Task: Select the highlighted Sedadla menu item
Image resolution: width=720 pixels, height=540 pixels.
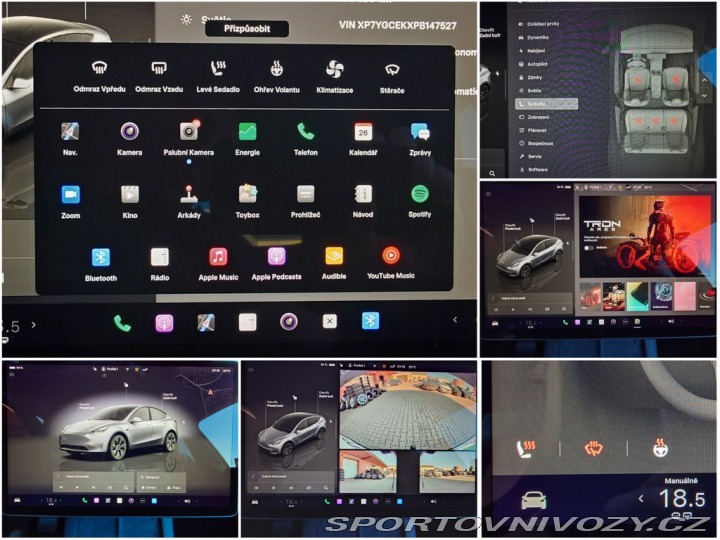Action: pos(546,104)
